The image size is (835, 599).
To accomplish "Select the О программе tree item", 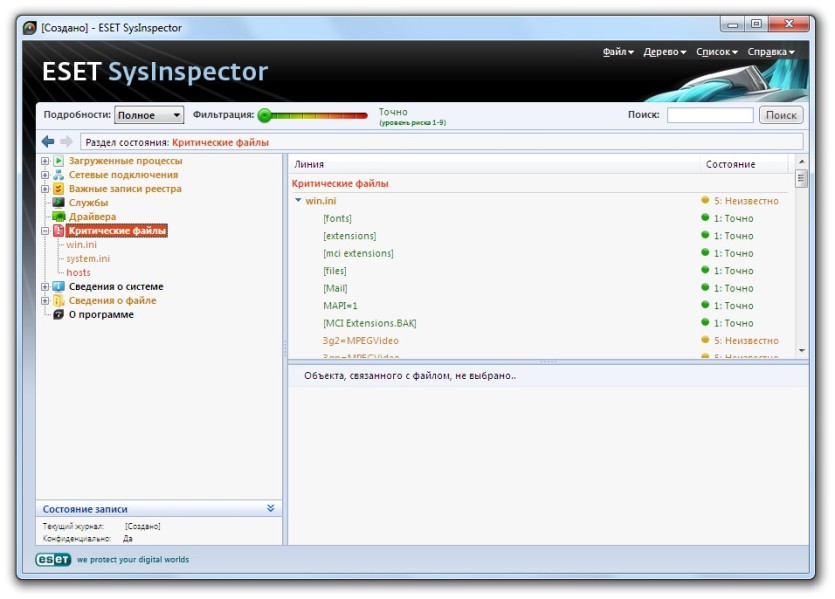I will coord(101,315).
